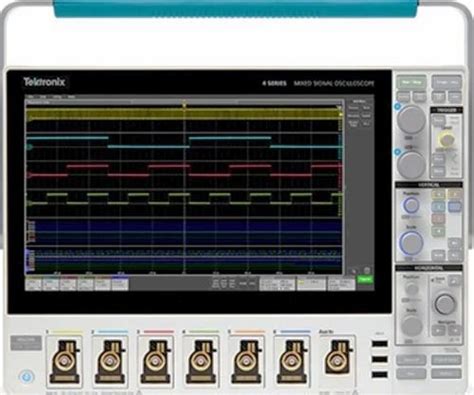Open the File menu on scope display

click(x=31, y=97)
